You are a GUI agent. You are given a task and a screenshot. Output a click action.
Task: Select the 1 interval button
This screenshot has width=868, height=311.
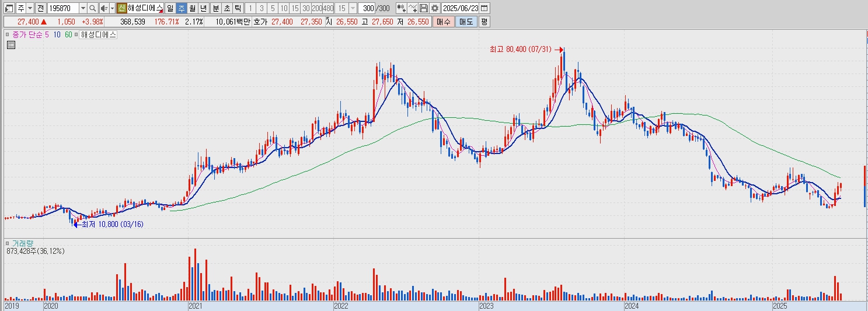click(250, 8)
